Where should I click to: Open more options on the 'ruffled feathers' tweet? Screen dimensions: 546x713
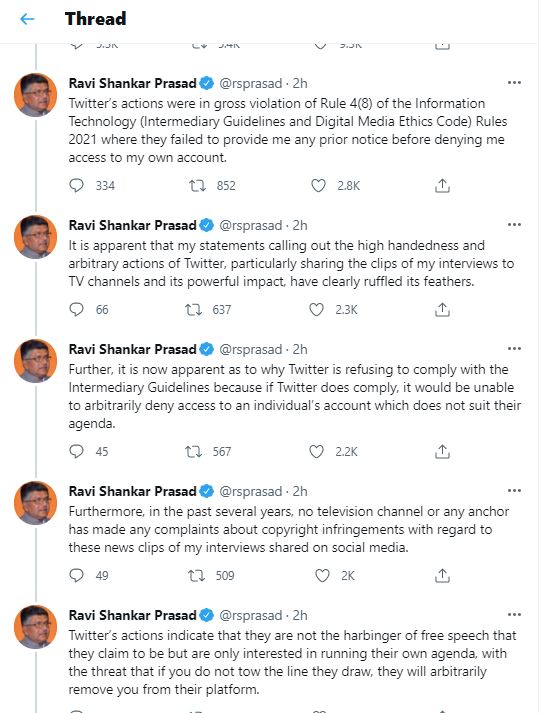click(x=514, y=225)
